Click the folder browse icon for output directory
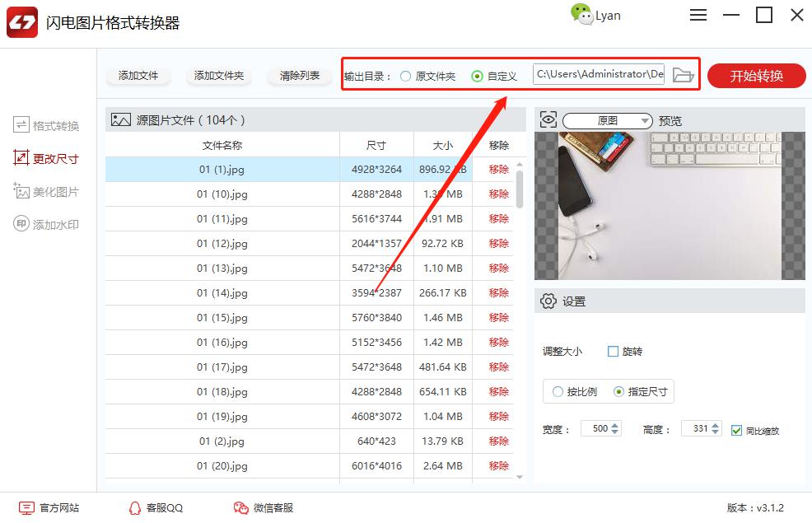This screenshot has width=812, height=523. pyautogui.click(x=683, y=75)
